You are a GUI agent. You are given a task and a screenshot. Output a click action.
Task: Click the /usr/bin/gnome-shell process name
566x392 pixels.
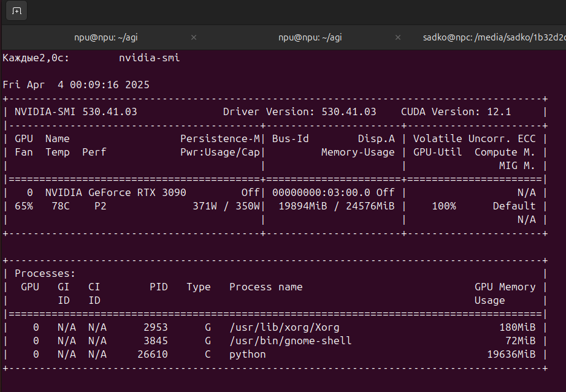[x=290, y=341]
